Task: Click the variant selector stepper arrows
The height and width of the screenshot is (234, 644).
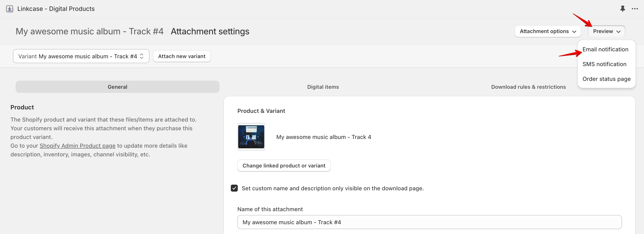Action: pos(141,56)
